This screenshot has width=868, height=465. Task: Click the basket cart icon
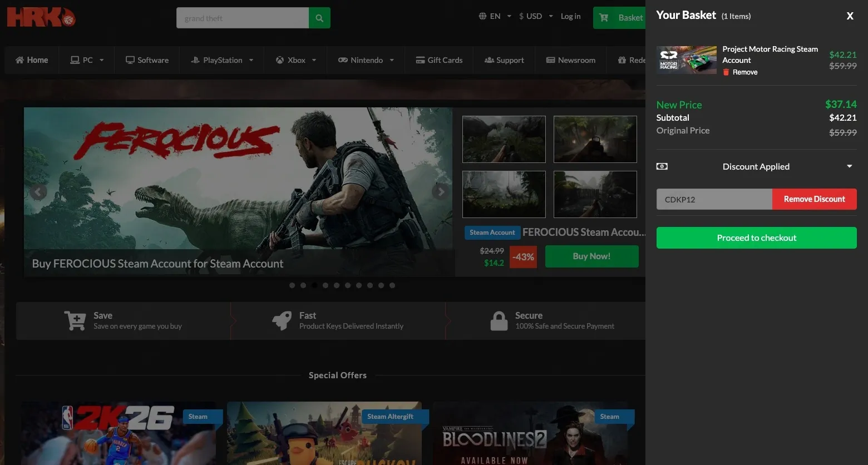604,18
